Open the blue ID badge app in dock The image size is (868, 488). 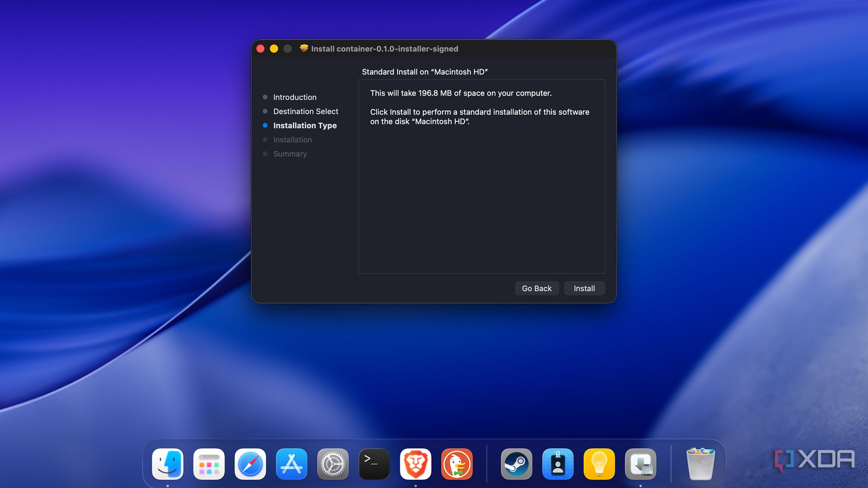tap(558, 464)
